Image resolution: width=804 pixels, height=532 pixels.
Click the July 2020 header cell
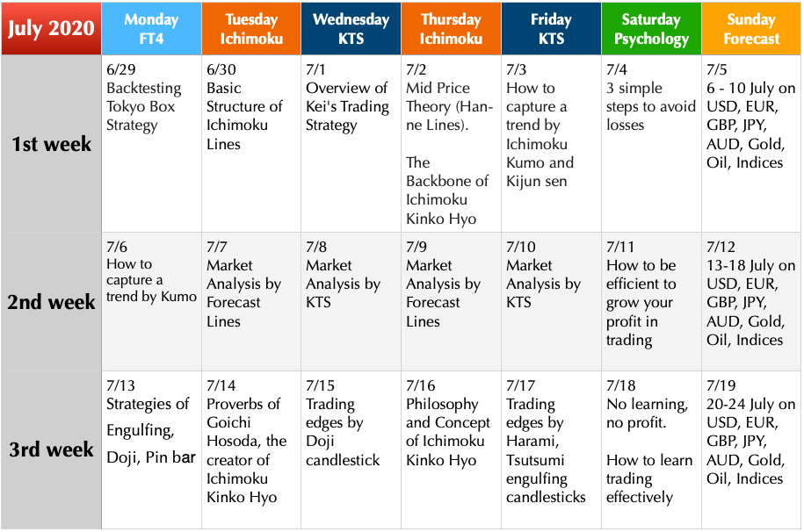point(51,28)
